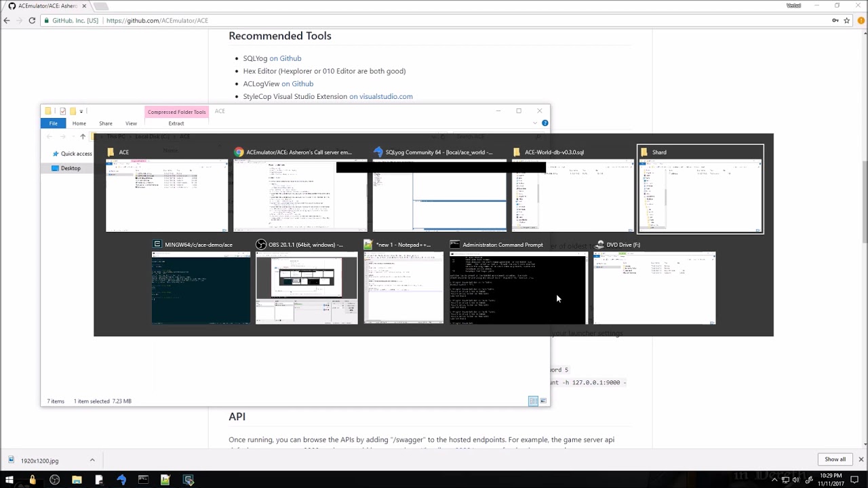The width and height of the screenshot is (868, 488).
Task: Select the Notepad++ new 1 window thumbnail
Action: pos(403,282)
